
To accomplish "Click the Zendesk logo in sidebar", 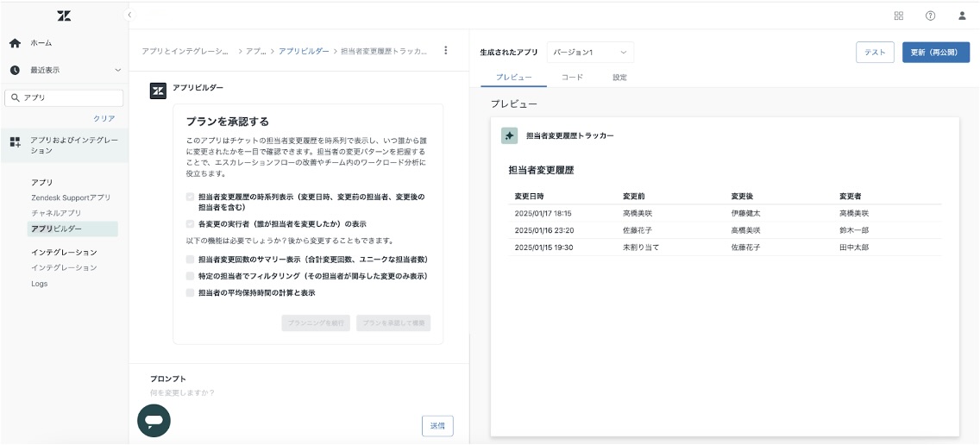I will click(64, 16).
